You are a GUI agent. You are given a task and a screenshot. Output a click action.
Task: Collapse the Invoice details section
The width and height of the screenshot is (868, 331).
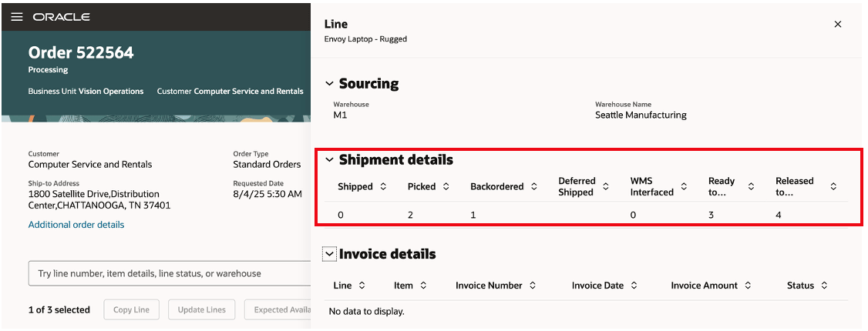(x=330, y=254)
